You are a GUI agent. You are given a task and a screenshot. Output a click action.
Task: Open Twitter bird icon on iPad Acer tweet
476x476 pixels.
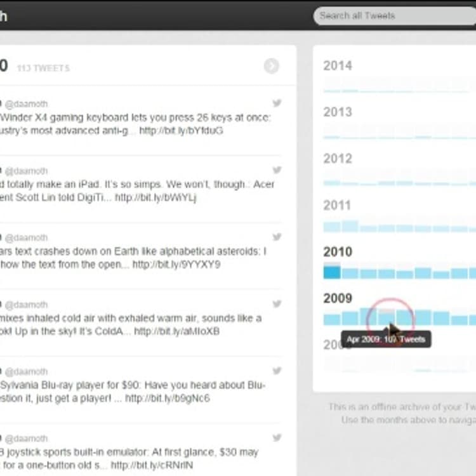pos(277,170)
